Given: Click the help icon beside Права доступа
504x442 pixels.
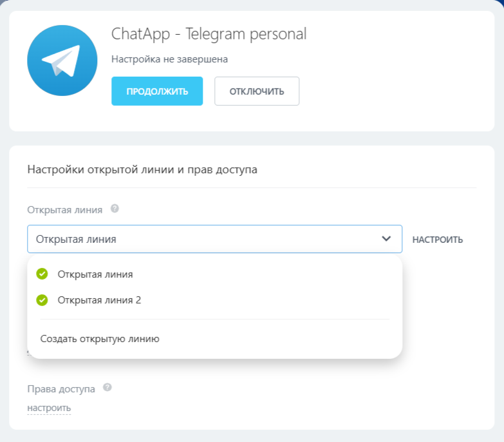Looking at the screenshot, I should pos(107,388).
